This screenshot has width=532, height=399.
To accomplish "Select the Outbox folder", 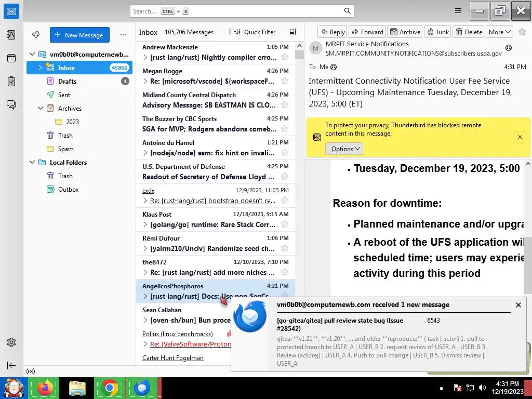I will (79, 189).
